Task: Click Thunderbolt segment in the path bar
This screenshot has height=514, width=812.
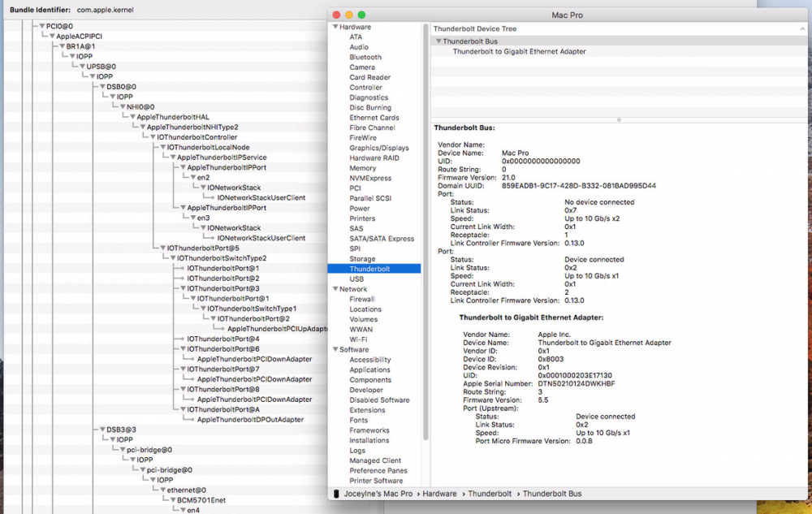Action: click(x=490, y=494)
